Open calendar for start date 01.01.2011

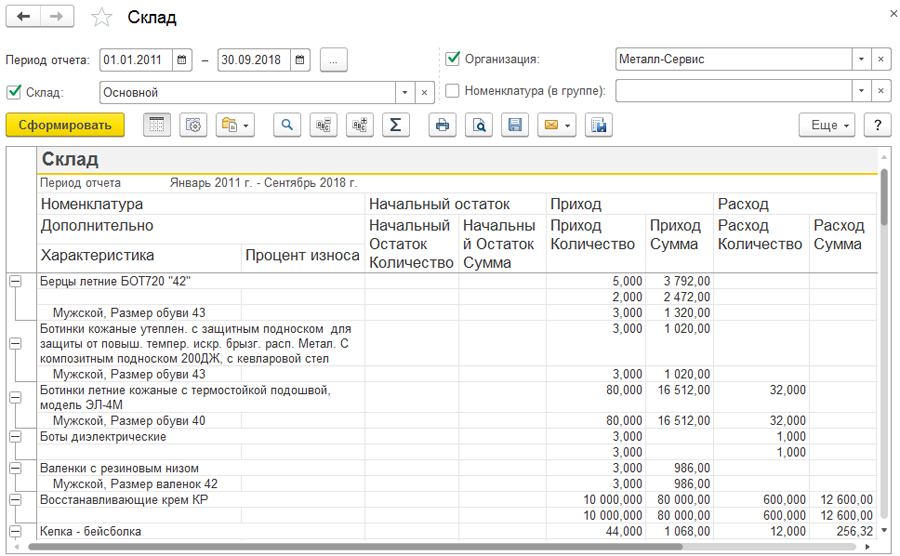click(181, 60)
